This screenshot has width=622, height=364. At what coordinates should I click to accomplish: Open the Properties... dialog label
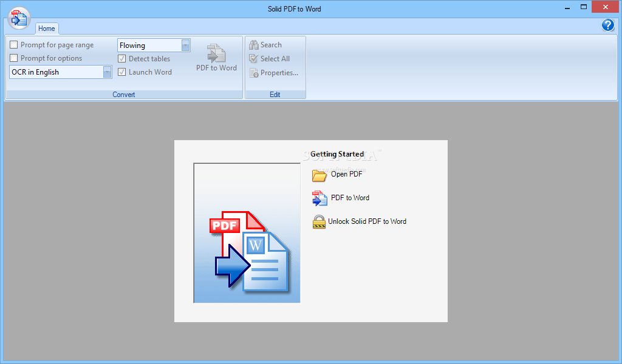coord(279,73)
